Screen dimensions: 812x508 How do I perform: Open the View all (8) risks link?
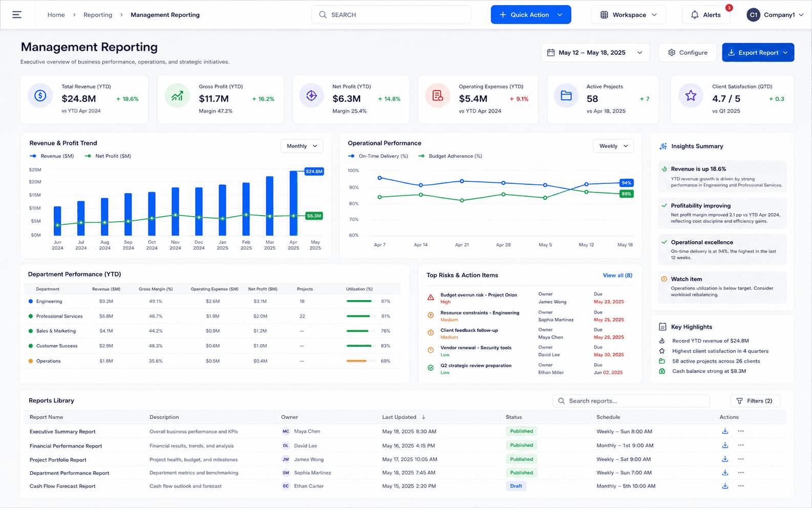point(617,276)
